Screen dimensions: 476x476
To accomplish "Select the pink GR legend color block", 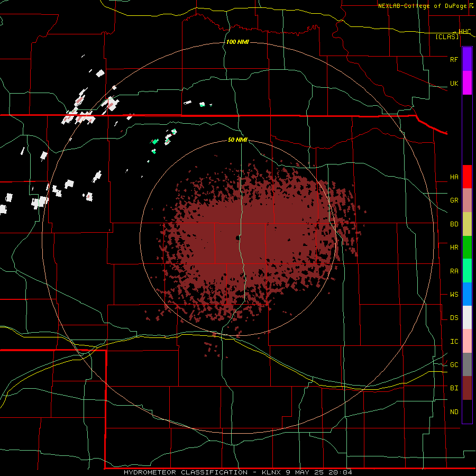I will tap(467, 200).
